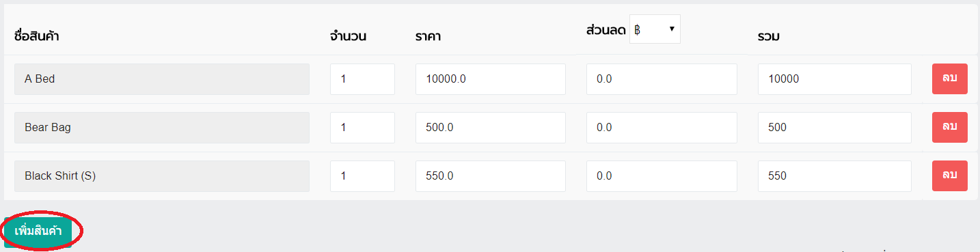Open the ส่วนลด currency unit dropdown
Image resolution: width=980 pixels, height=252 pixels.
655,29
